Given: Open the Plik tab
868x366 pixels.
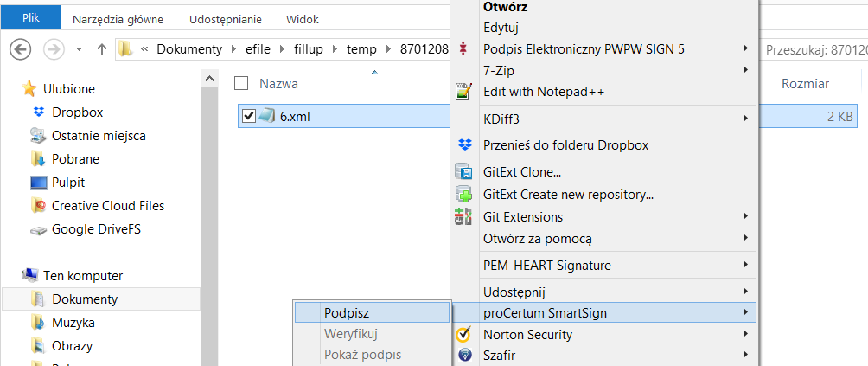Looking at the screenshot, I should click(x=31, y=17).
